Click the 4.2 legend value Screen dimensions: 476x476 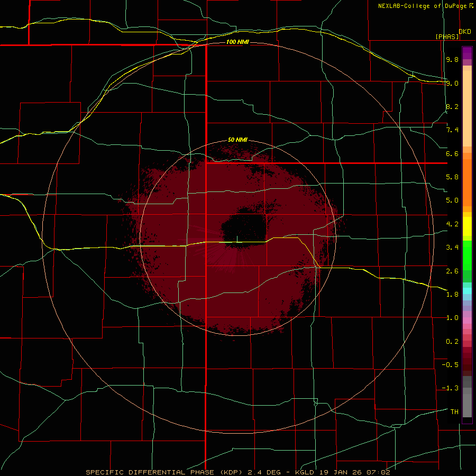(452, 224)
